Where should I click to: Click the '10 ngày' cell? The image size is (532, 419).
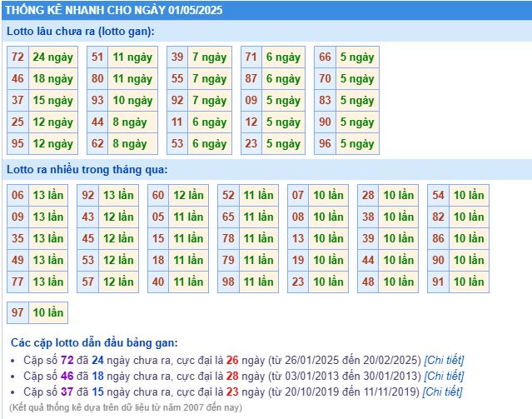click(x=133, y=101)
